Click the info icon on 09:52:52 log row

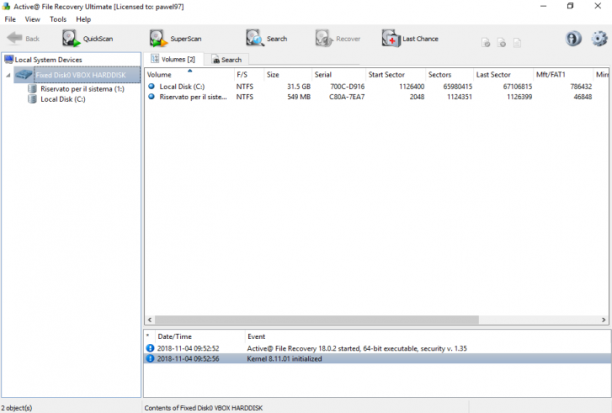click(x=150, y=348)
